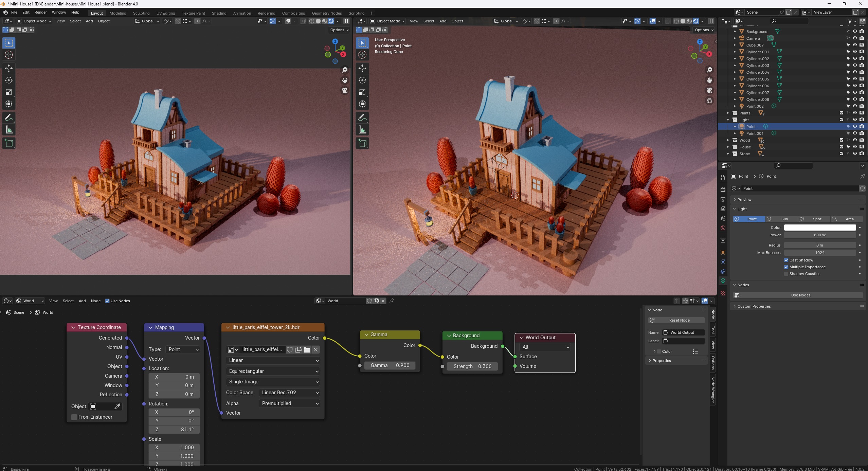Select Area light type
Viewport: 868px width, 471px height.
click(846, 219)
